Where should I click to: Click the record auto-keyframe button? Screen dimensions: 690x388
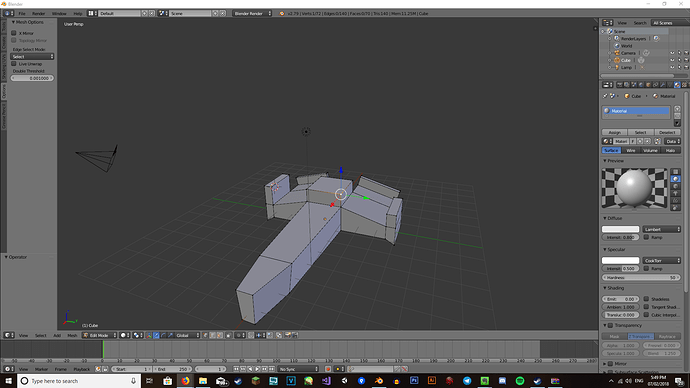click(328, 369)
